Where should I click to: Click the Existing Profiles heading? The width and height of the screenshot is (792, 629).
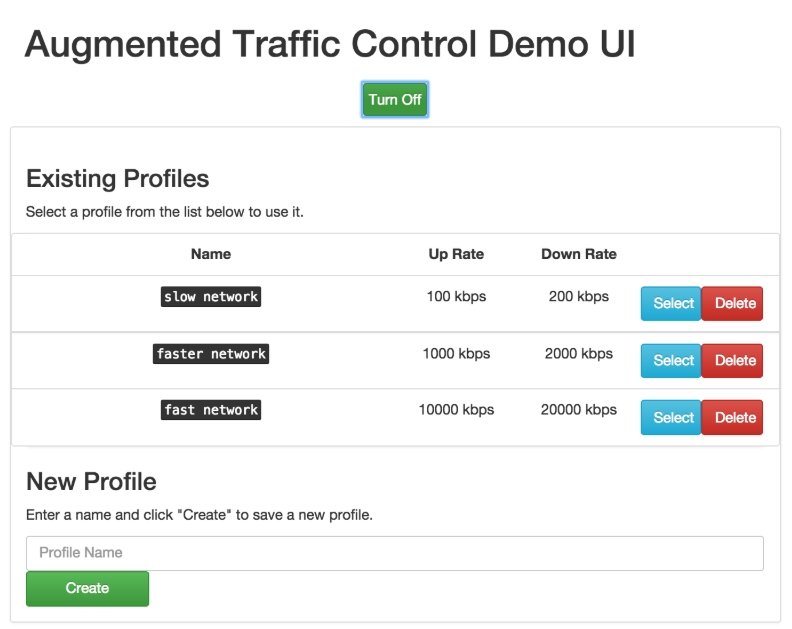[x=118, y=179]
